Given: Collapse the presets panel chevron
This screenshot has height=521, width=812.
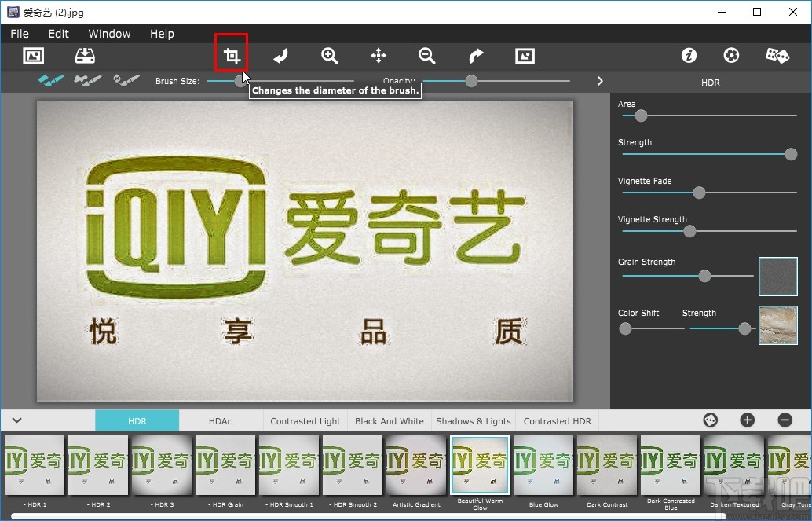Looking at the screenshot, I should point(17,420).
